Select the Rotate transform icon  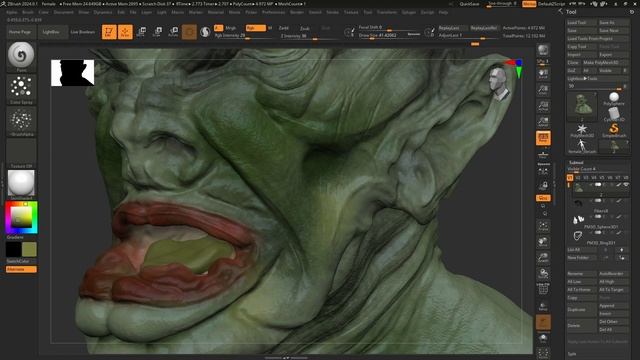tap(173, 32)
